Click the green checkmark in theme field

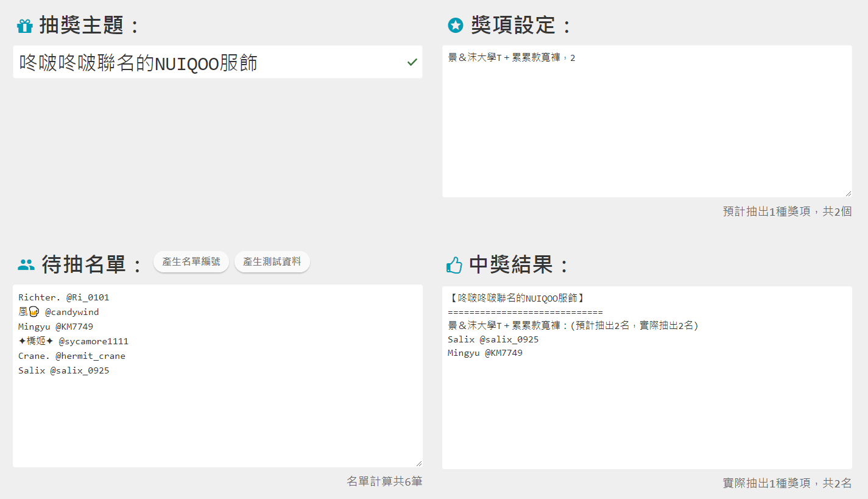[x=412, y=62]
